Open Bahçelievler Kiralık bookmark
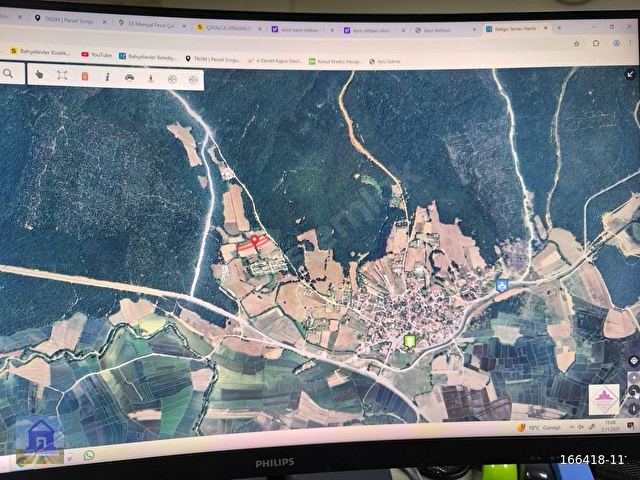Screen dimensions: 640x480 point(40,51)
